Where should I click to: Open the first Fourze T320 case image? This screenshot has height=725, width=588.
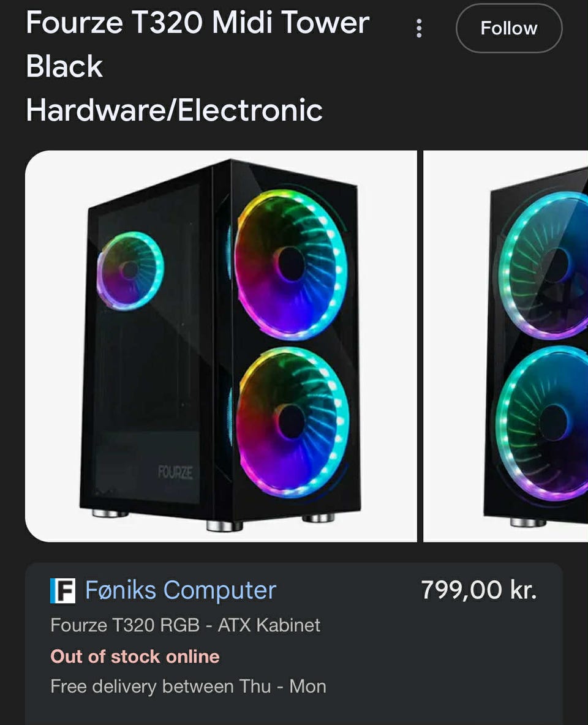[221, 346]
